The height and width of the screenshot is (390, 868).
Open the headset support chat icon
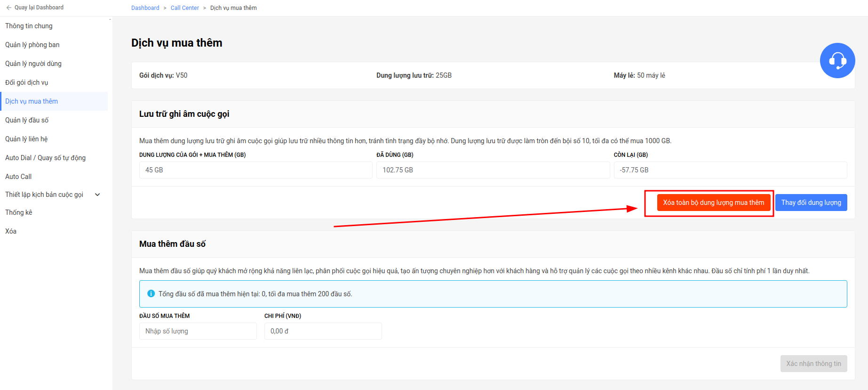tap(837, 60)
